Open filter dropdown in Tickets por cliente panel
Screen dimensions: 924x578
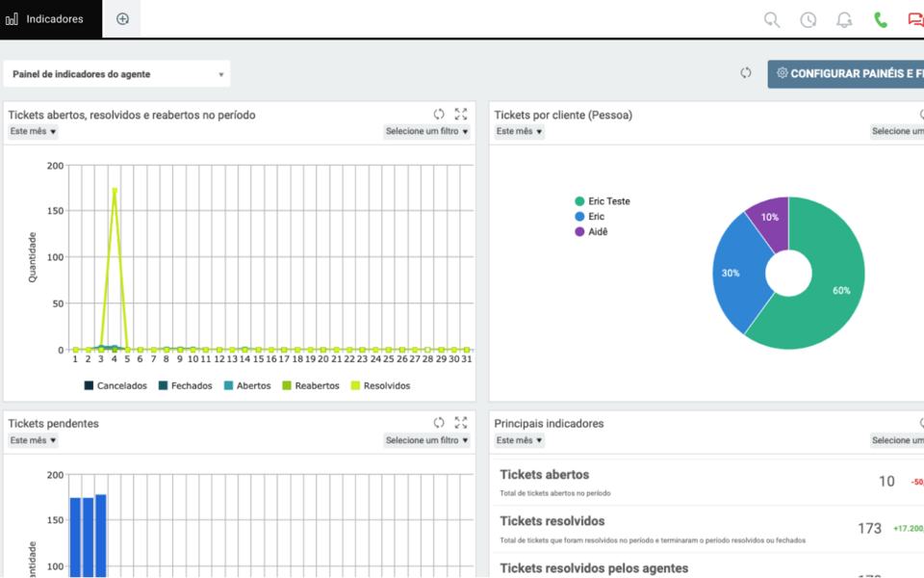point(897,132)
